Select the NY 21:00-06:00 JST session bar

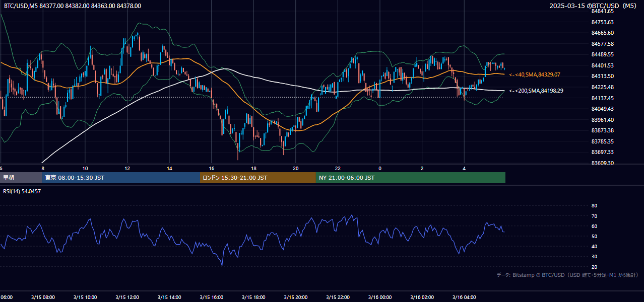tap(411, 178)
